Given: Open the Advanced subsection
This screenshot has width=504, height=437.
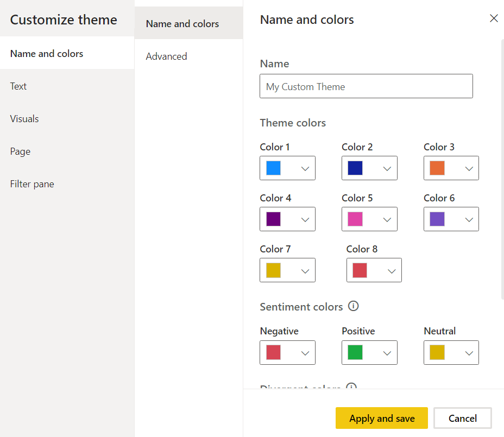Looking at the screenshot, I should [x=166, y=56].
